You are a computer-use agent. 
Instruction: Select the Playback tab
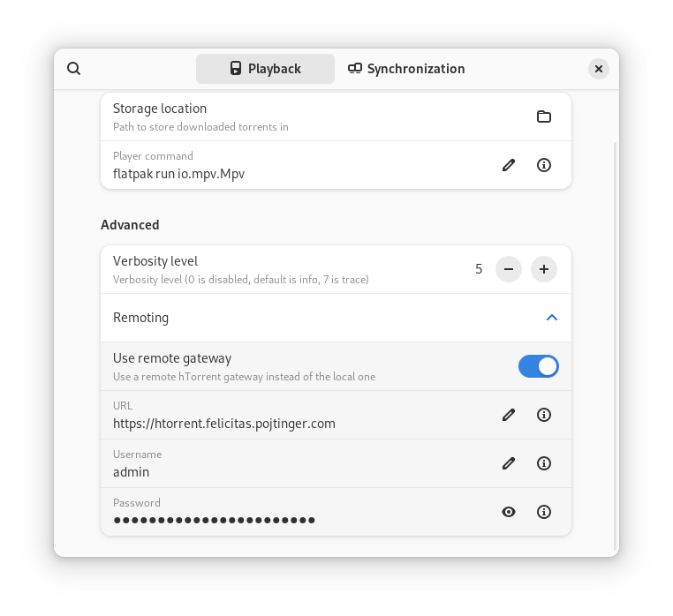coord(265,69)
